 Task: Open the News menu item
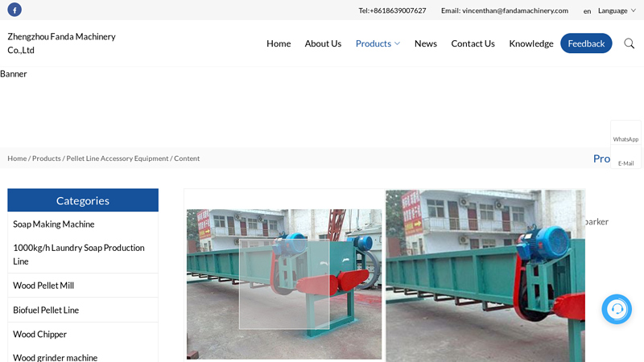tap(426, 43)
